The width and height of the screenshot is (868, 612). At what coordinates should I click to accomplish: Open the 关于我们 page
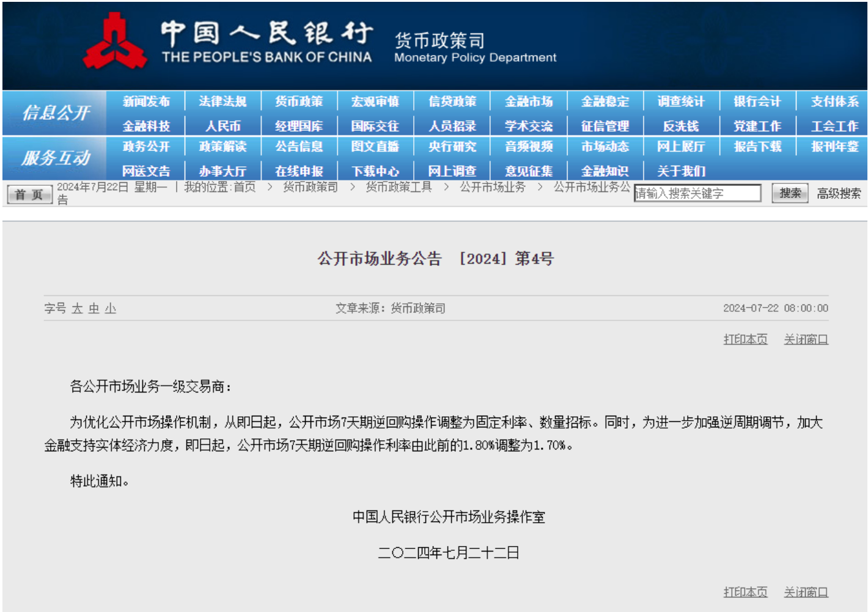click(x=681, y=172)
